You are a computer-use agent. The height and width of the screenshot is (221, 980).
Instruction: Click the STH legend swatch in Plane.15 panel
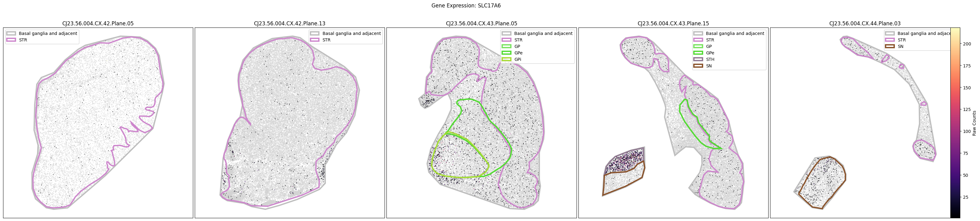pyautogui.click(x=698, y=60)
